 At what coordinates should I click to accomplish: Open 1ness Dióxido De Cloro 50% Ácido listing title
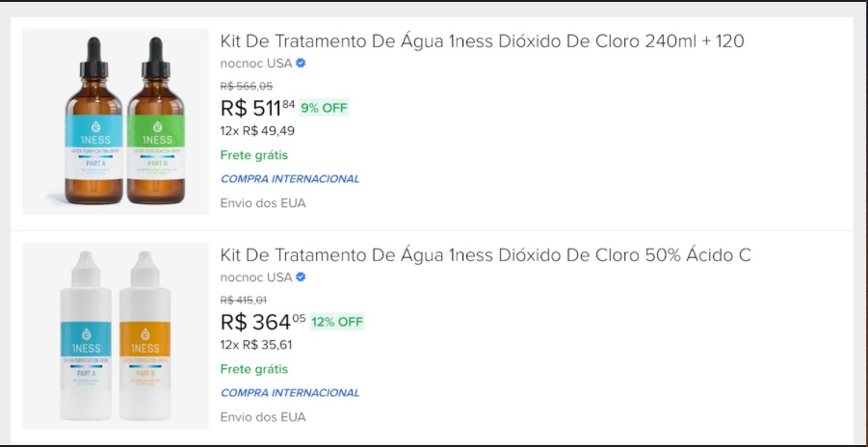coord(486,255)
